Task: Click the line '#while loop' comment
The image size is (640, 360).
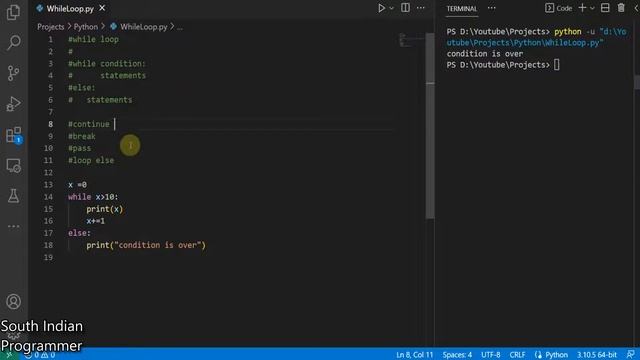Action: point(93,40)
